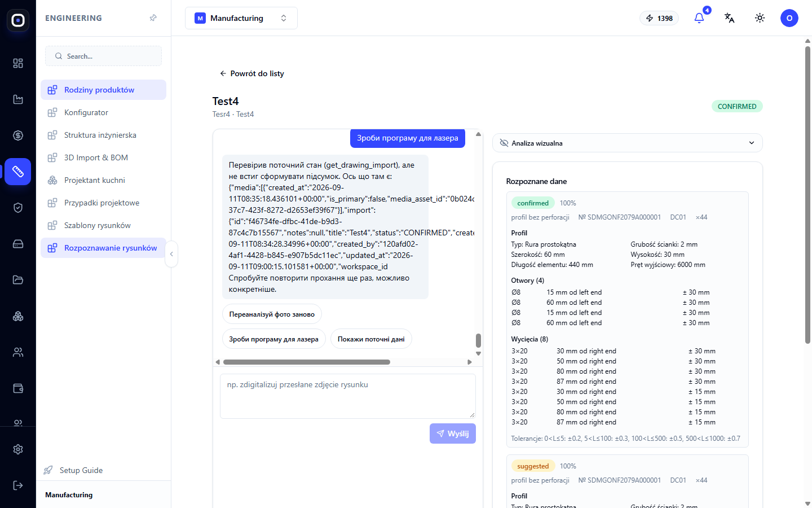Click Покажи поточні дані suggestion
The image size is (812, 508).
pyautogui.click(x=371, y=339)
